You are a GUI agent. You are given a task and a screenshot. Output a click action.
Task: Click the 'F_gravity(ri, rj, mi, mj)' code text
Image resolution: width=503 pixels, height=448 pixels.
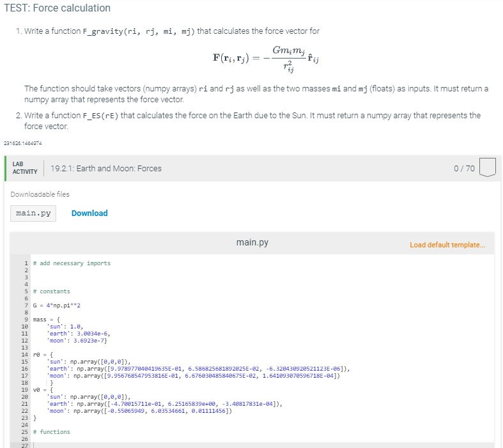tap(139, 31)
